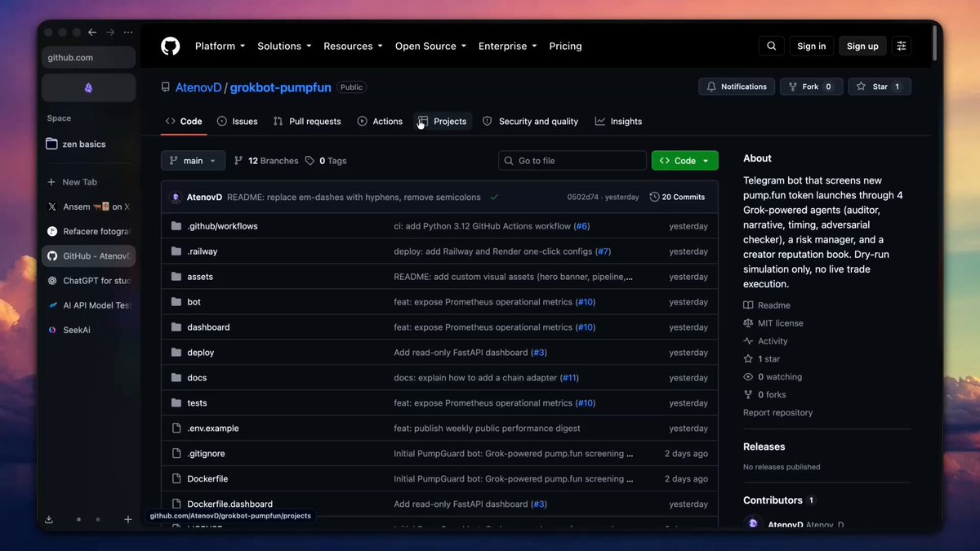
Task: Click the GitHub octocat logo
Action: pyautogui.click(x=170, y=46)
